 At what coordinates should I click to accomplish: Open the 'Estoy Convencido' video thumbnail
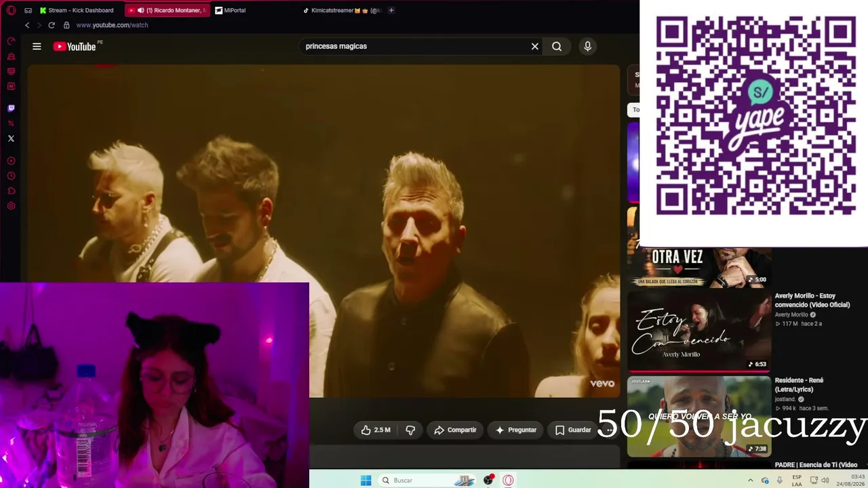(x=699, y=331)
